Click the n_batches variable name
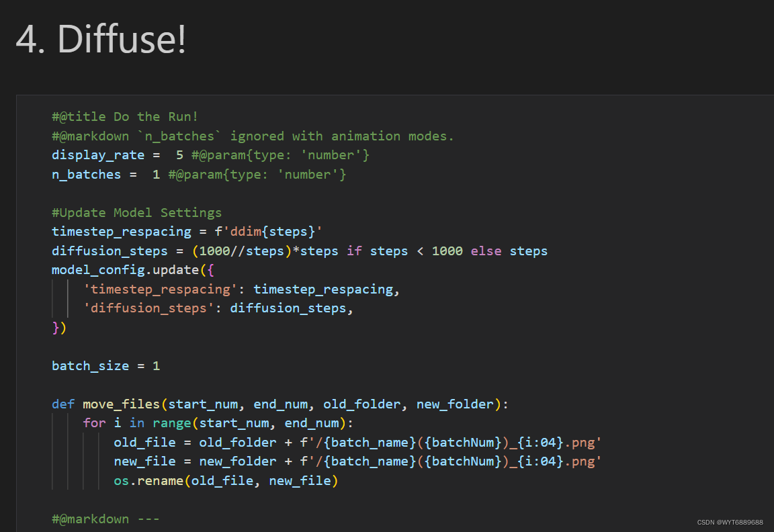Screen dimensions: 774x532 coord(86,175)
